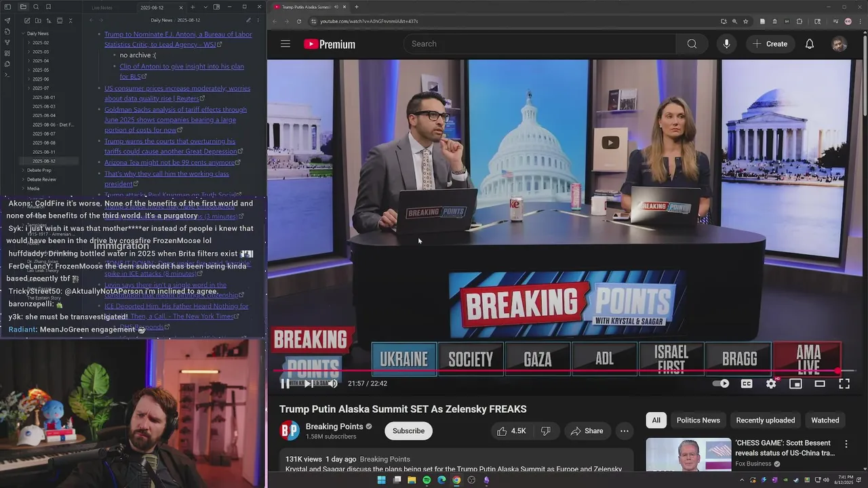Switch to the Live Notes tab
The height and width of the screenshot is (488, 868).
click(x=102, y=7)
